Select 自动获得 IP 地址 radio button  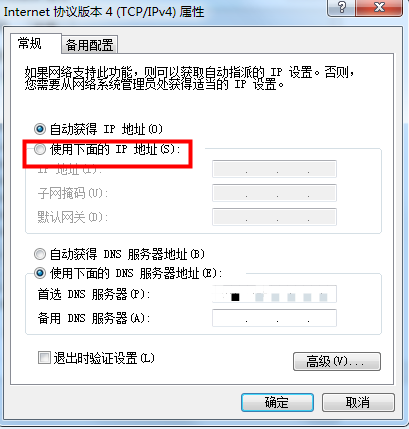[x=40, y=129]
